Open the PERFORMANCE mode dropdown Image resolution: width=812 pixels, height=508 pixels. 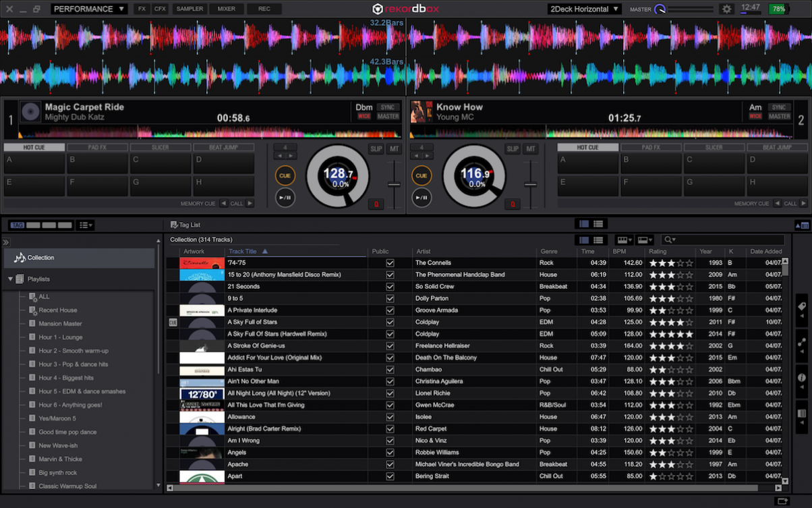pyautogui.click(x=89, y=9)
